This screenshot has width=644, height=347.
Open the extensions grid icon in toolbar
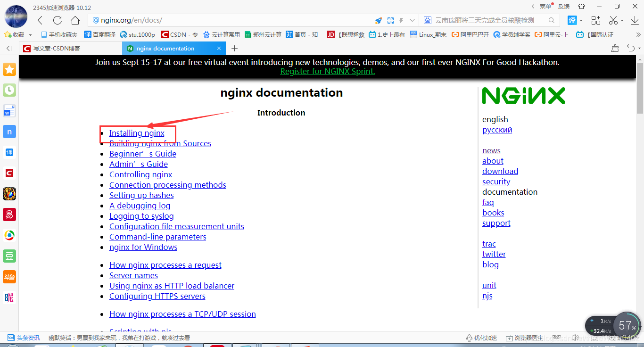[x=596, y=20]
